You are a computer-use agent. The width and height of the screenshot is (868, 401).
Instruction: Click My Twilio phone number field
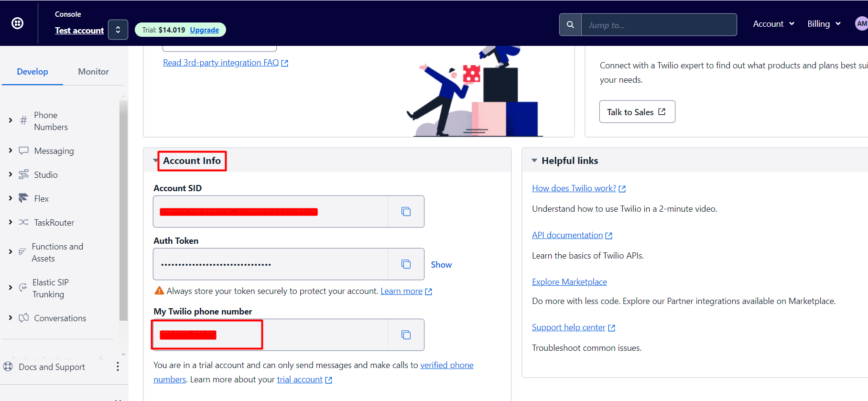(271, 335)
